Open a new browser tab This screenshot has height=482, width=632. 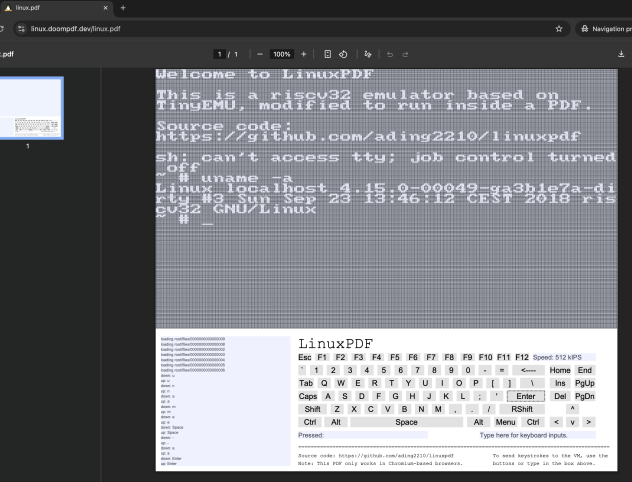point(123,8)
